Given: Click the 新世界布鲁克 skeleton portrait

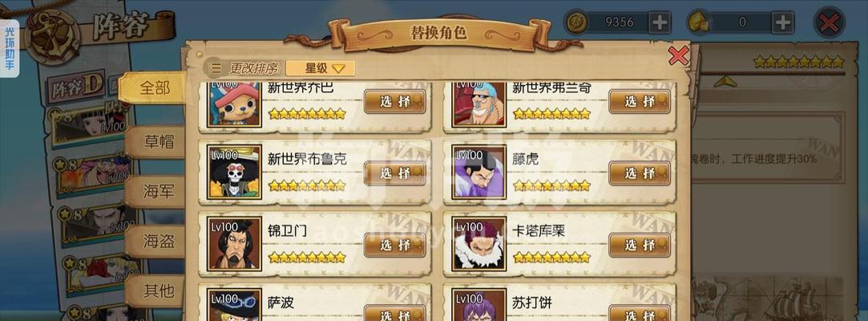Looking at the screenshot, I should [x=234, y=172].
